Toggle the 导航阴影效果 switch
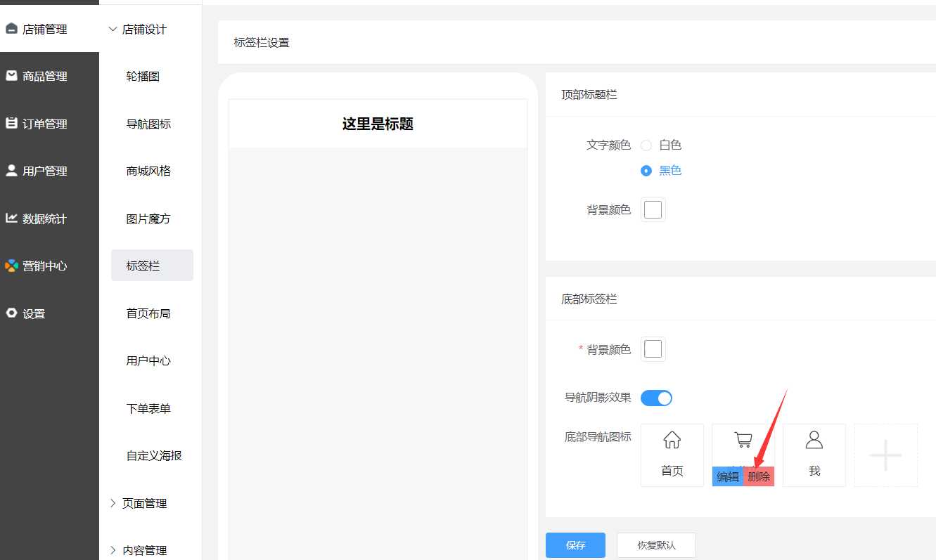Image resolution: width=936 pixels, height=560 pixels. point(656,398)
